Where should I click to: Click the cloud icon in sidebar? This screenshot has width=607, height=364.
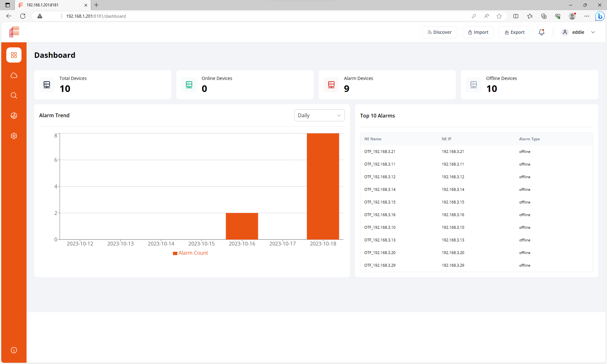(x=14, y=75)
